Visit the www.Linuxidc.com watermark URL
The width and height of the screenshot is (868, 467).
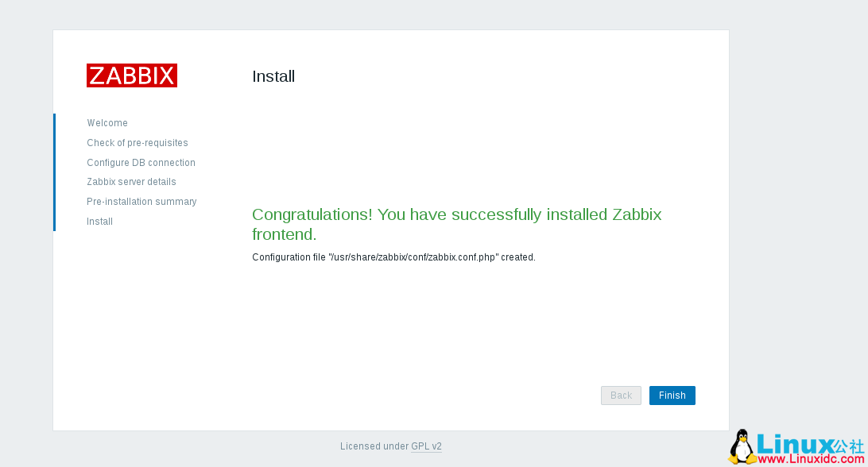[x=810, y=459]
